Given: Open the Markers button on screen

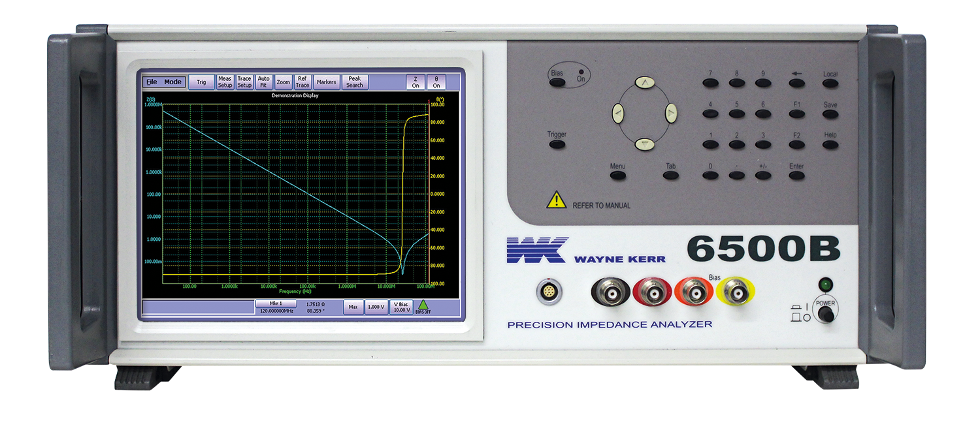Looking at the screenshot, I should [x=326, y=82].
